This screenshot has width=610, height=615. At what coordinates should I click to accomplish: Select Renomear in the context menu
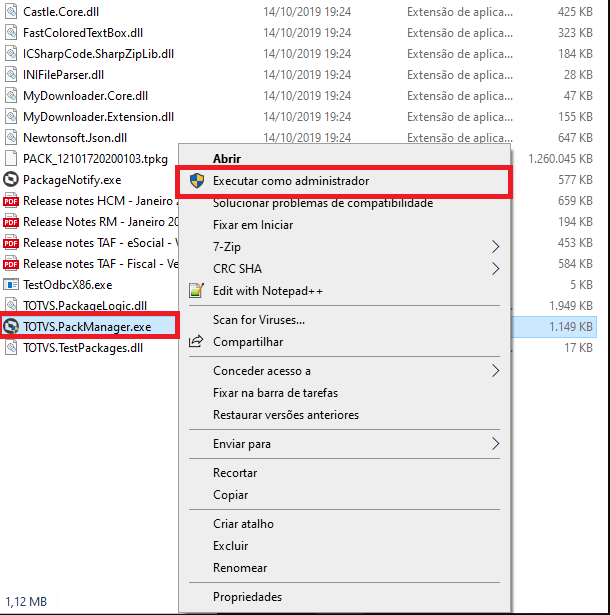(x=240, y=568)
